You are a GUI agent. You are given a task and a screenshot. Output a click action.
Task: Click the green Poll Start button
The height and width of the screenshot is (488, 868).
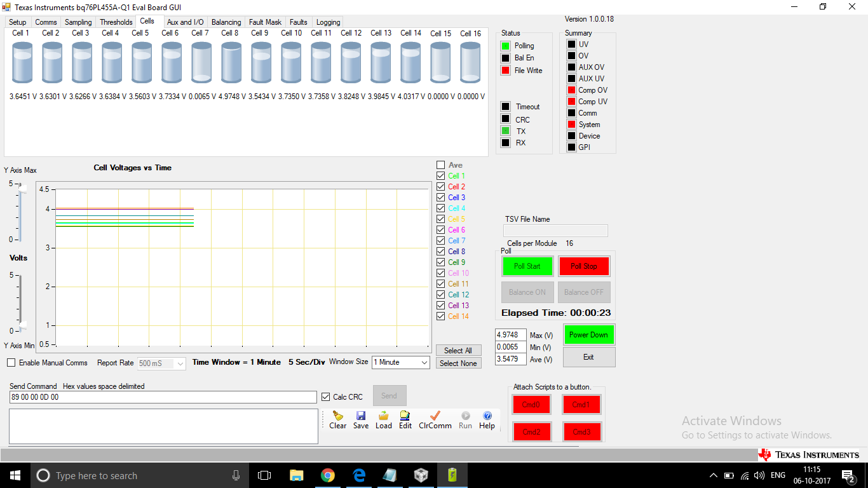coord(527,266)
